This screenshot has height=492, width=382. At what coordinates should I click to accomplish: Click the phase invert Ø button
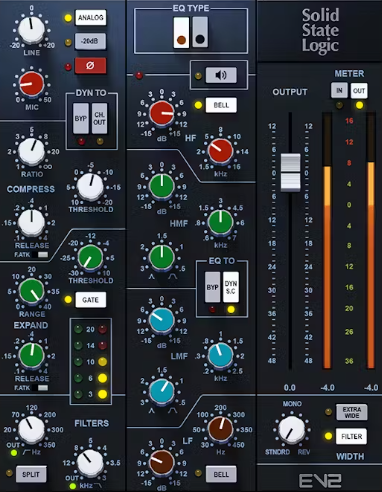(x=90, y=66)
